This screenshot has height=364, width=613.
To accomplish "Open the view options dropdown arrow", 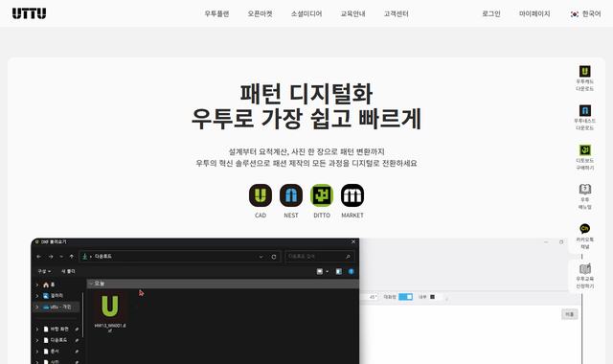I will click(328, 271).
